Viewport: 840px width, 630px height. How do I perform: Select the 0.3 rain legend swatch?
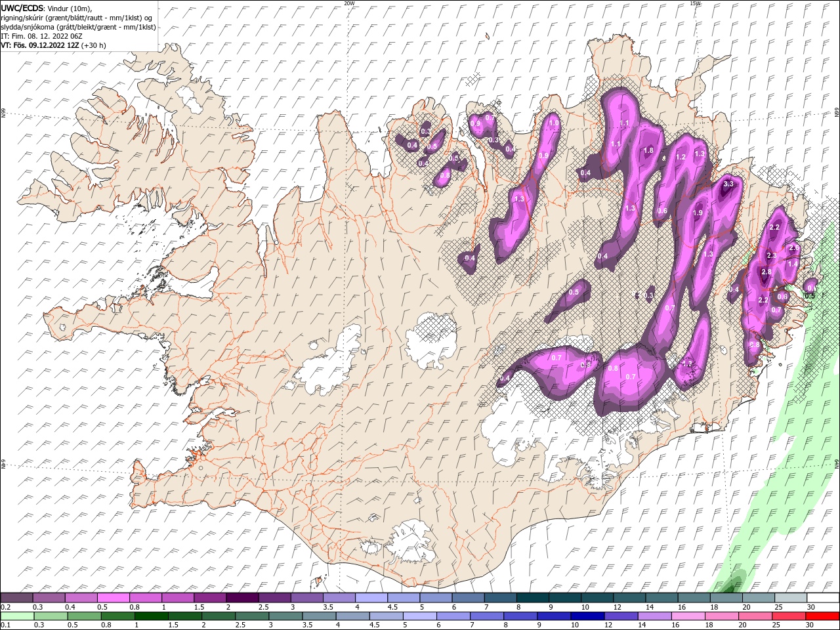[51, 616]
